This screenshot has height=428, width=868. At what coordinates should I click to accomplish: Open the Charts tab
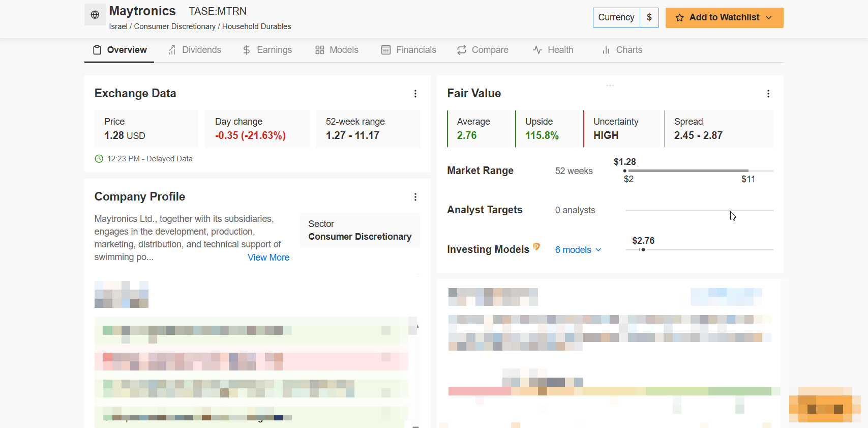pyautogui.click(x=622, y=50)
